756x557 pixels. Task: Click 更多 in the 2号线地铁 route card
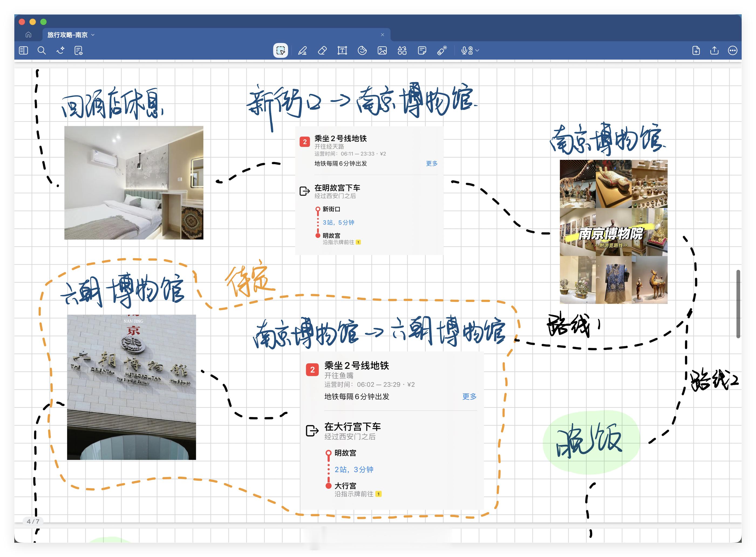point(431,164)
